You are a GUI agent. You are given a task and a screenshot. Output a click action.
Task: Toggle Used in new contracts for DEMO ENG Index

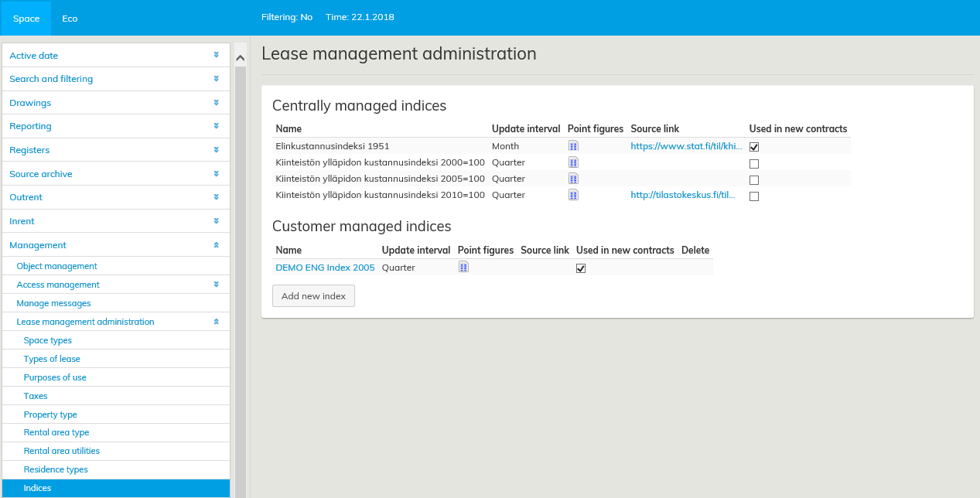[x=581, y=268]
